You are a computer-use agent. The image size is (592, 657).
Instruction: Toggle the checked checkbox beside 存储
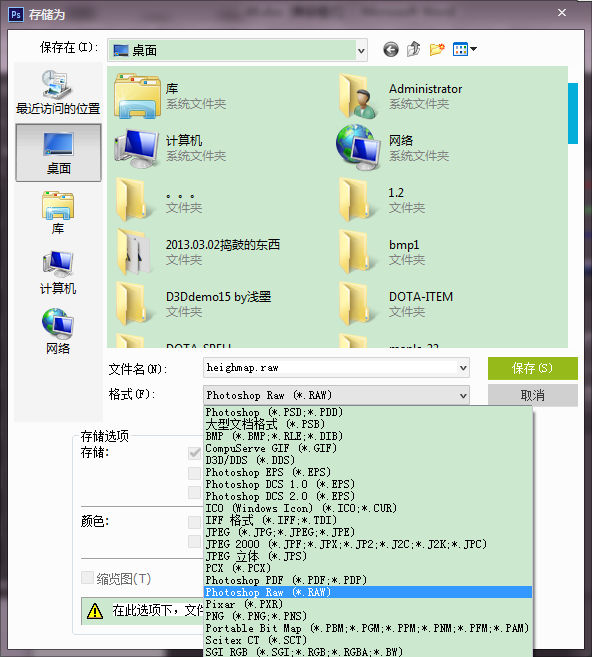(194, 453)
